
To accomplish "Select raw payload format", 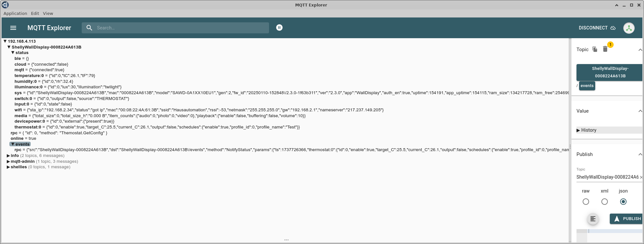I will tap(586, 202).
